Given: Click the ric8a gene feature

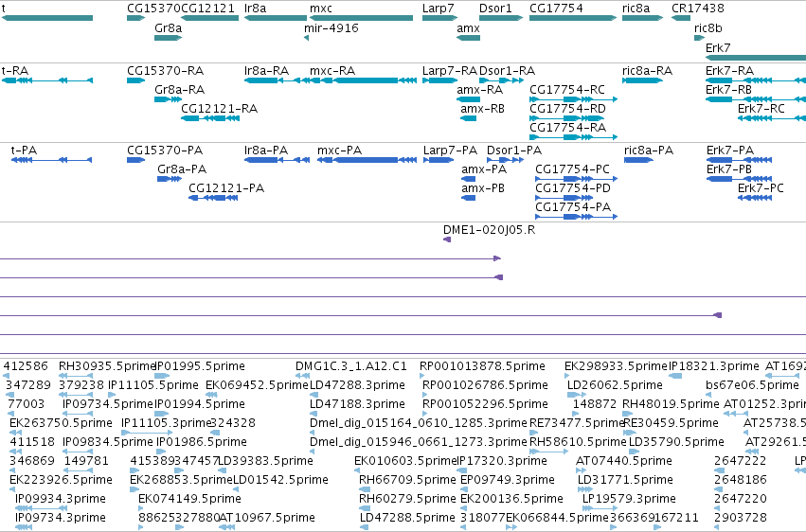Looking at the screenshot, I should (x=642, y=18).
